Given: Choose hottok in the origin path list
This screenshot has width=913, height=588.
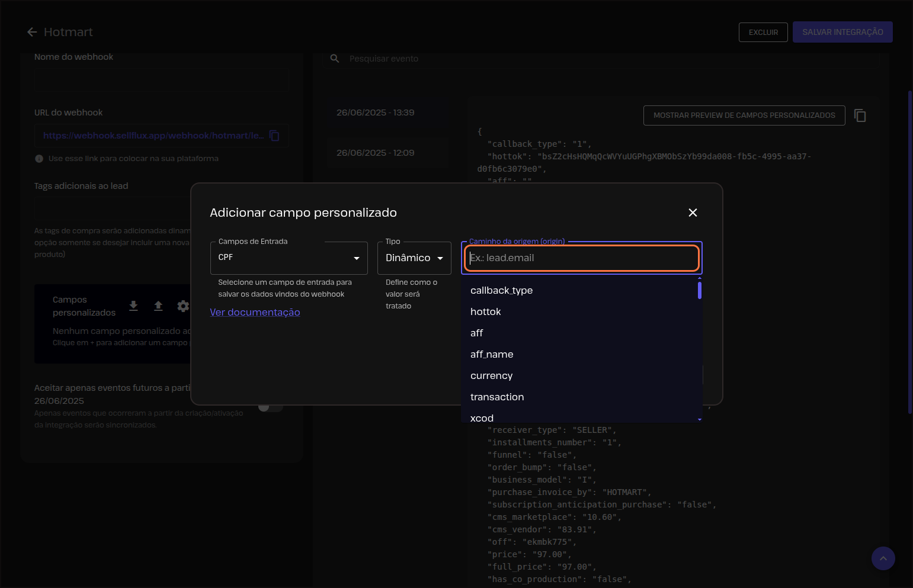Looking at the screenshot, I should click(485, 311).
